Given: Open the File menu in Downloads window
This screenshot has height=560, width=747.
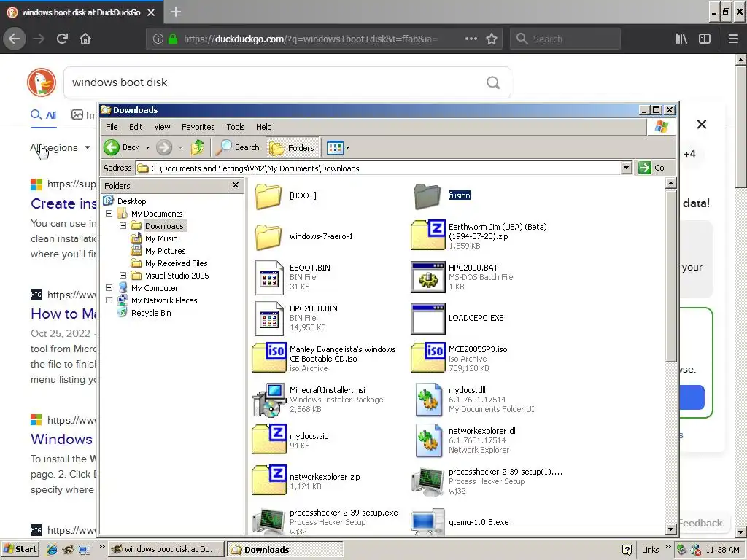Looking at the screenshot, I should pos(112,127).
